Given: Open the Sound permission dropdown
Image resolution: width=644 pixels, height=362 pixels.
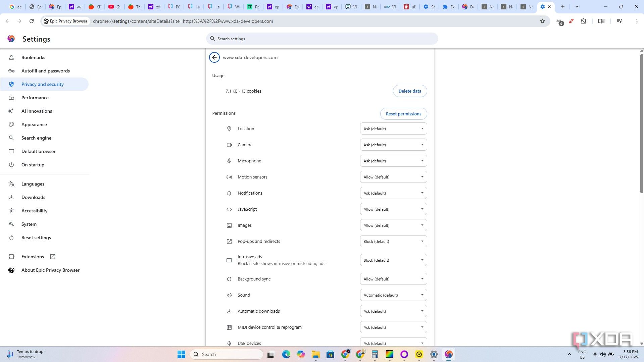Looking at the screenshot, I should (393, 295).
